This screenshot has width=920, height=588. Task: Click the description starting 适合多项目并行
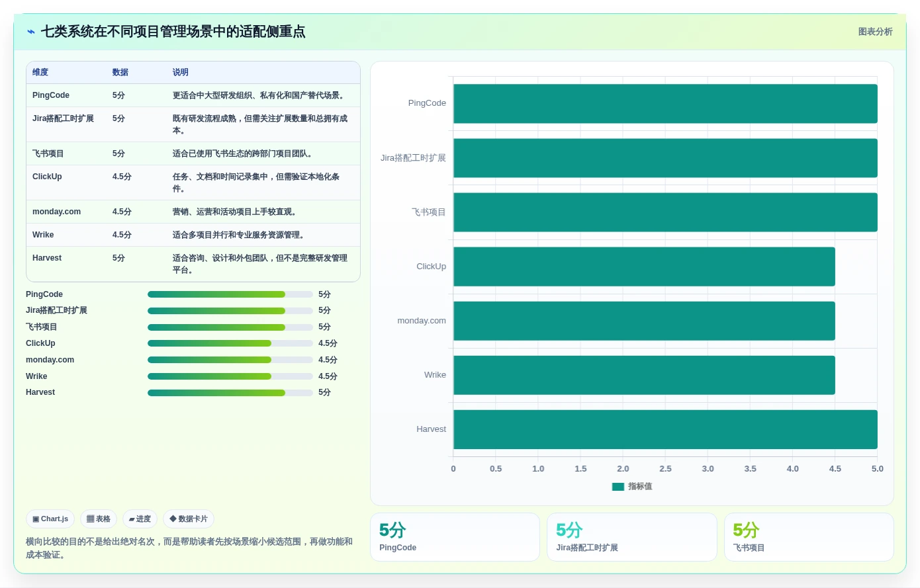[x=240, y=235]
